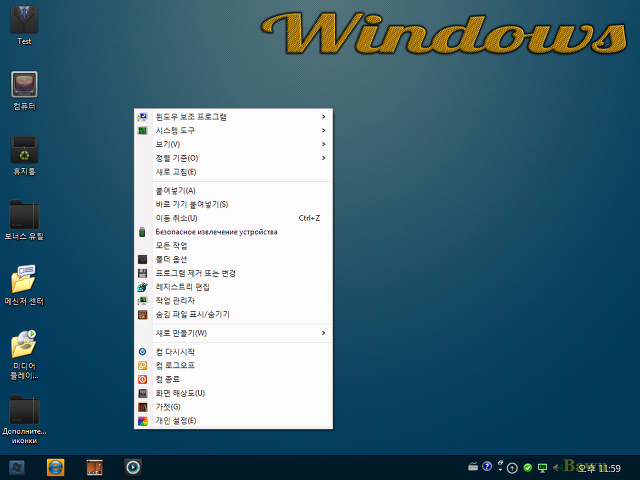Click the icon beside 폴더 옵션
Viewport: 640px width, 480px height.
pos(142,260)
